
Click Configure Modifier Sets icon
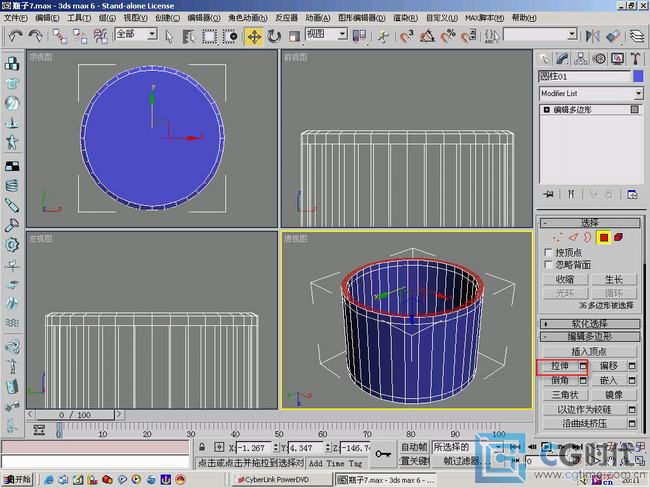[632, 194]
